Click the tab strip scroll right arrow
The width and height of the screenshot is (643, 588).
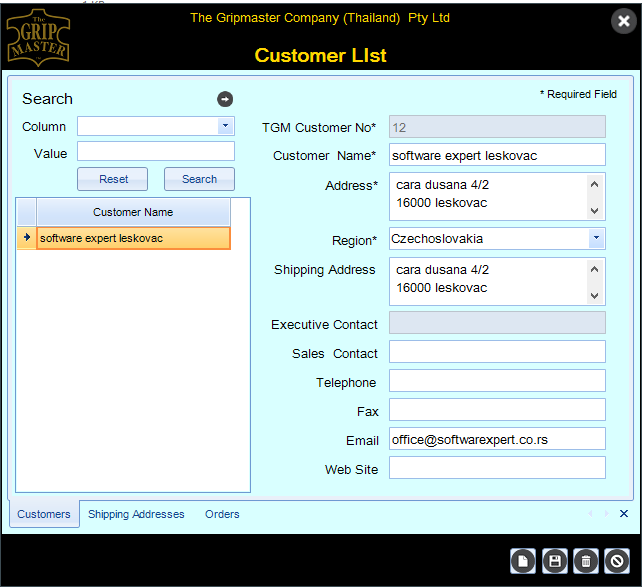coord(606,513)
